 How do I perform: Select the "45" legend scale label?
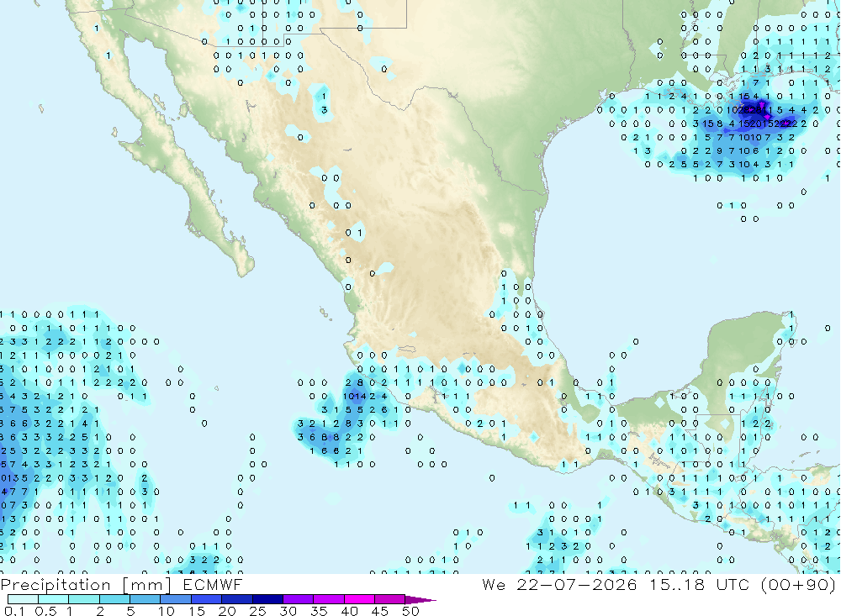click(x=380, y=611)
